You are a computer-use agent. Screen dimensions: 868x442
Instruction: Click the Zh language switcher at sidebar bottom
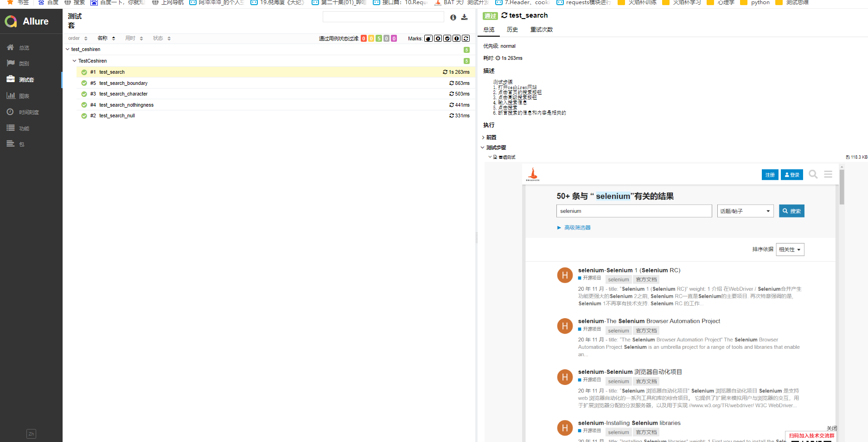pos(31,434)
